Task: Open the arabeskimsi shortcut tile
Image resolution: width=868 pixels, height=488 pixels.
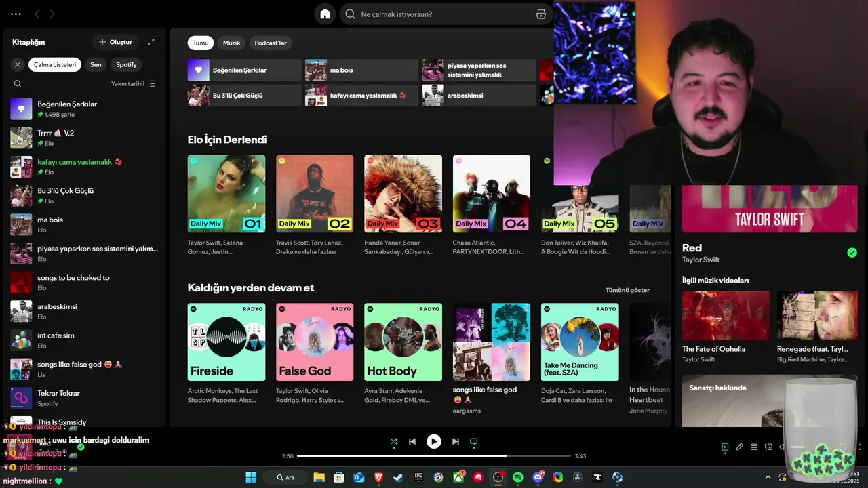Action: (x=479, y=96)
